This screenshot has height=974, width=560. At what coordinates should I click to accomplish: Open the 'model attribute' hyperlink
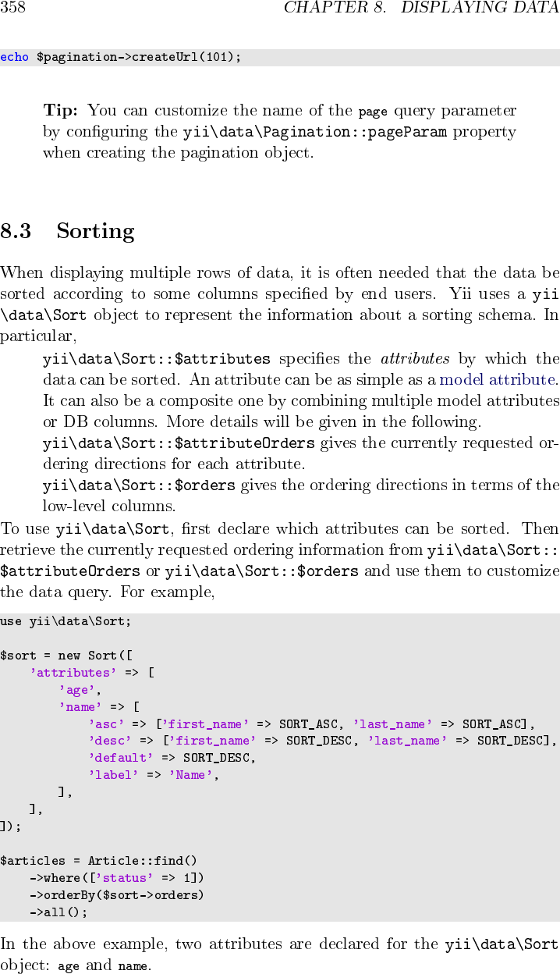pos(497,380)
